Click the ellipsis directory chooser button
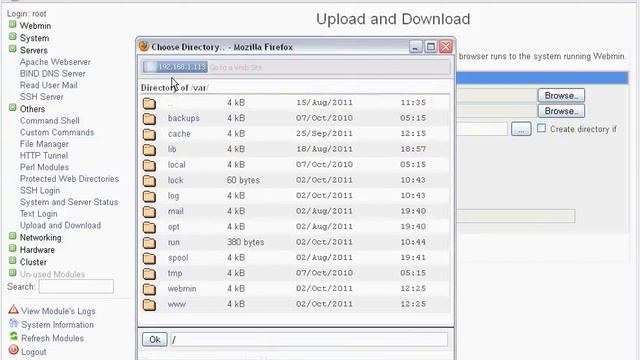The width and height of the screenshot is (640, 360). pos(521,129)
